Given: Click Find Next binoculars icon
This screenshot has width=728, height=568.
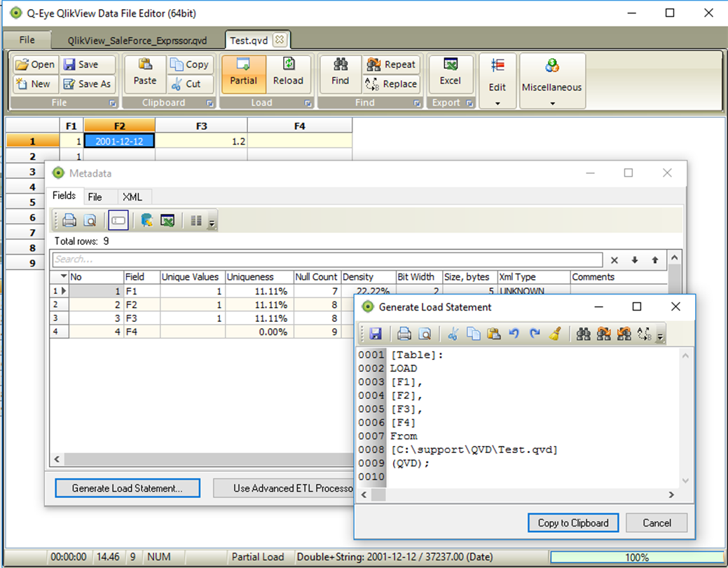Looking at the screenshot, I should point(603,334).
